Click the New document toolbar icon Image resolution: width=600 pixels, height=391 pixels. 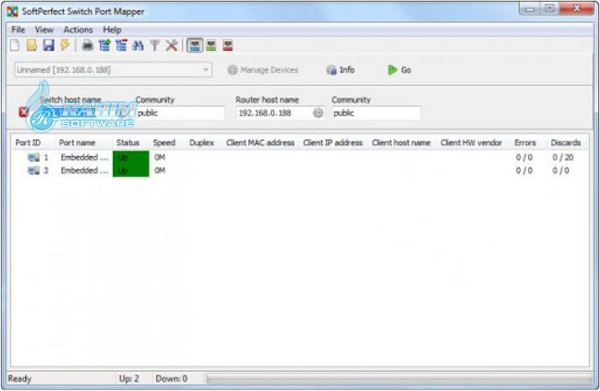pyautogui.click(x=15, y=46)
